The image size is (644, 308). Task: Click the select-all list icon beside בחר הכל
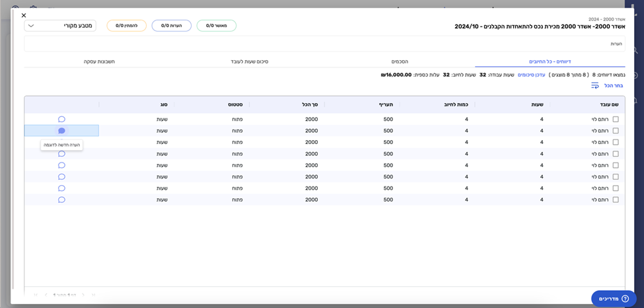(594, 86)
